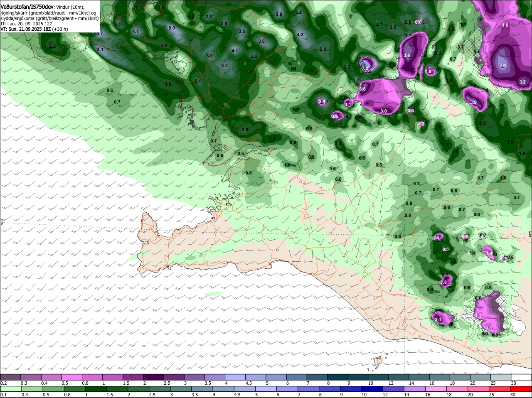
Task: Pick the dark green bottom-row swatch at 1
Action: tap(95, 389)
